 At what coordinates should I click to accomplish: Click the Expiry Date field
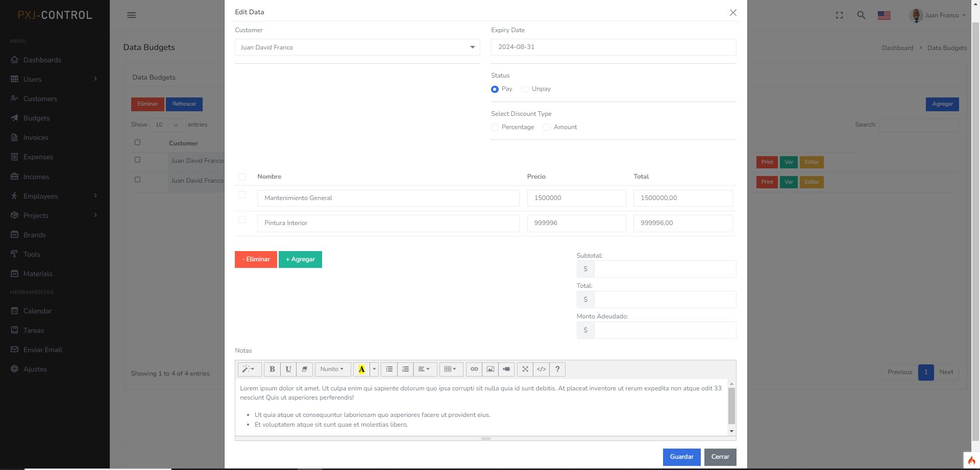(x=614, y=47)
